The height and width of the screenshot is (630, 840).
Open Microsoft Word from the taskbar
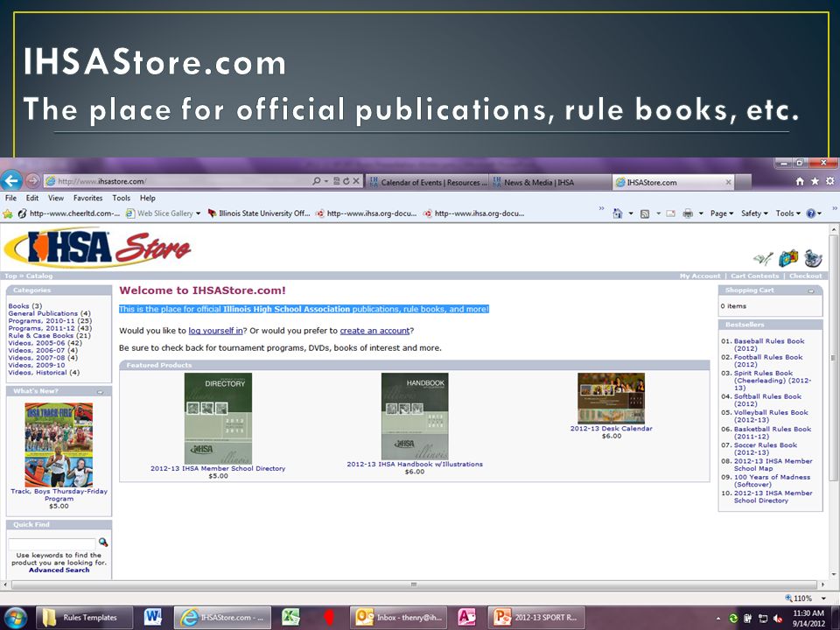click(x=152, y=617)
